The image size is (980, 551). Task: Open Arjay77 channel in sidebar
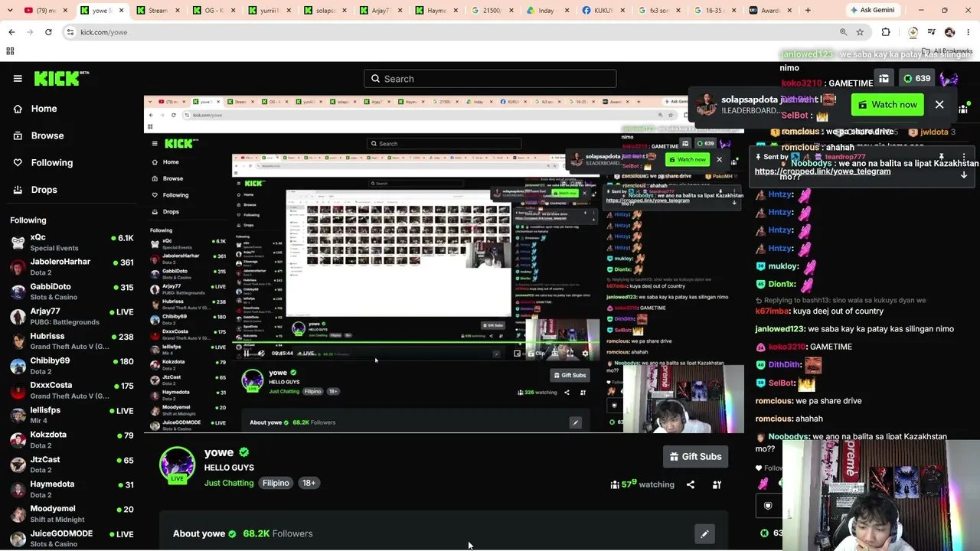pos(72,317)
